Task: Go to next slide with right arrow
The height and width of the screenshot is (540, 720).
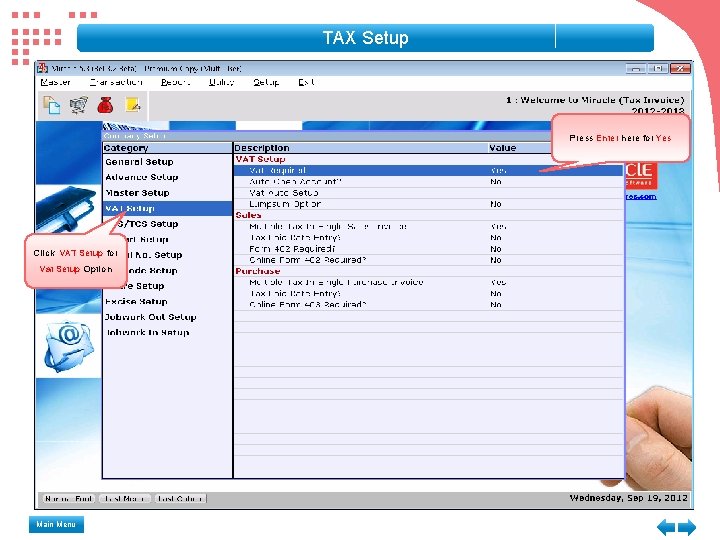Action: click(x=687, y=527)
